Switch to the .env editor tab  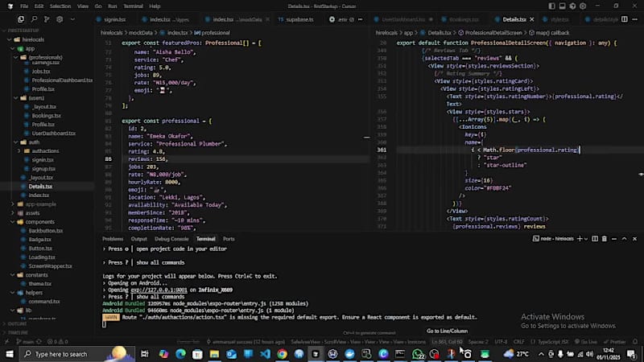(341, 19)
